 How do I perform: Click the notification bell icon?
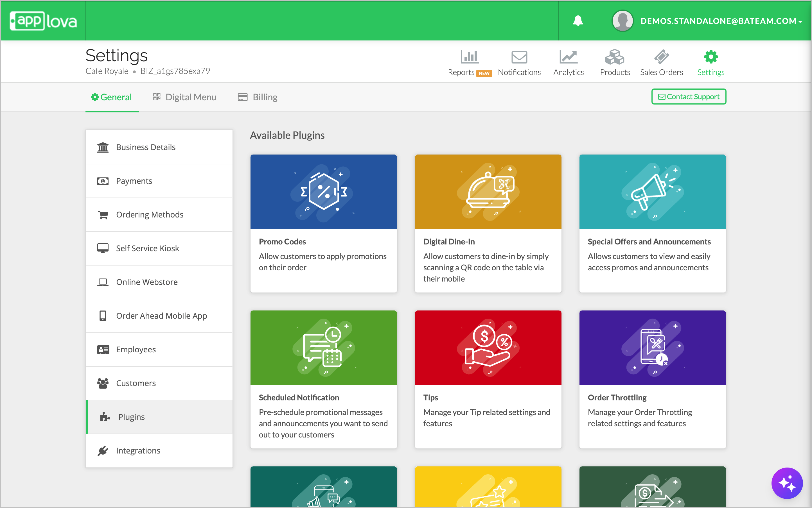[x=578, y=21]
